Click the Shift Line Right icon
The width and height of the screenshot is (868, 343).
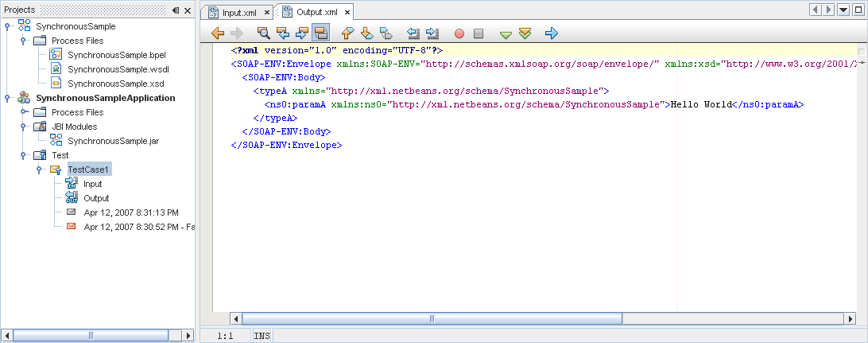[432, 33]
